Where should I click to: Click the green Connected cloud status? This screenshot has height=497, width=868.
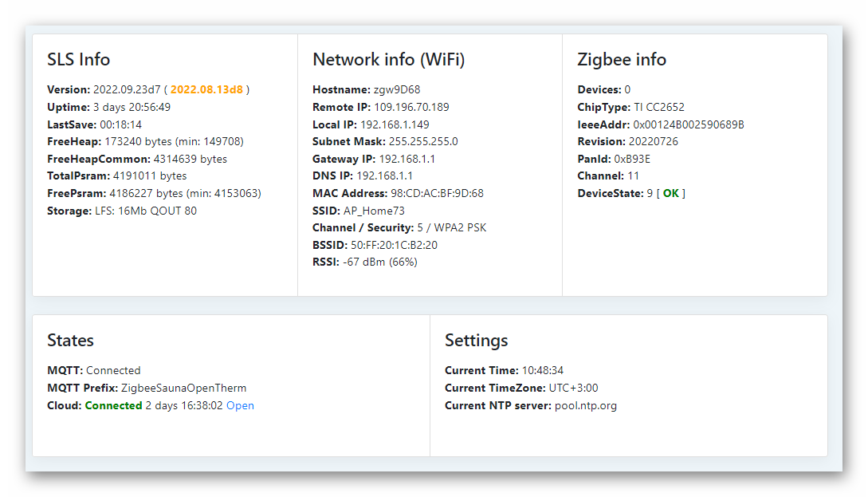click(113, 405)
